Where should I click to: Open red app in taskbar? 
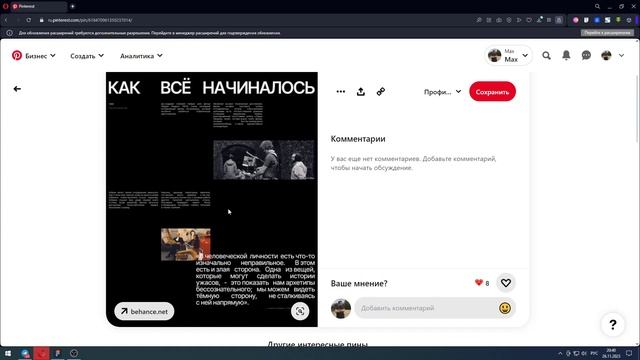pyautogui.click(x=41, y=353)
